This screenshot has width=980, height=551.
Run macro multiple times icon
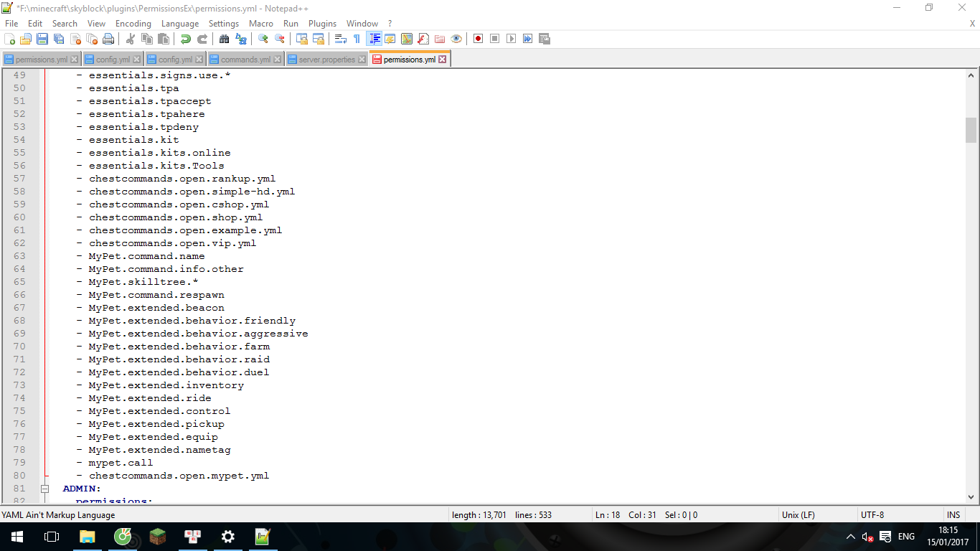click(x=528, y=39)
